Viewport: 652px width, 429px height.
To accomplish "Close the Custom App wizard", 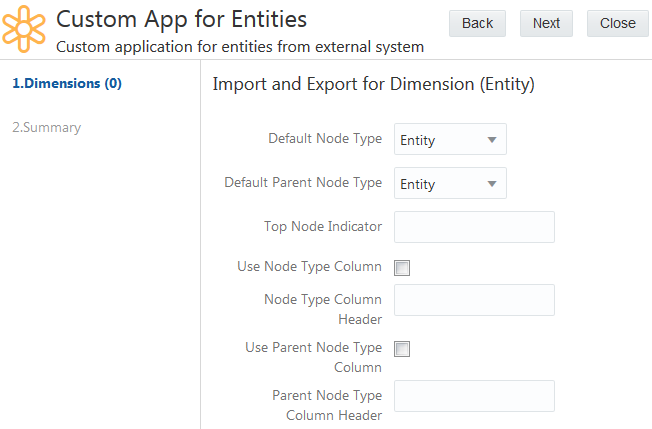I will tap(617, 23).
